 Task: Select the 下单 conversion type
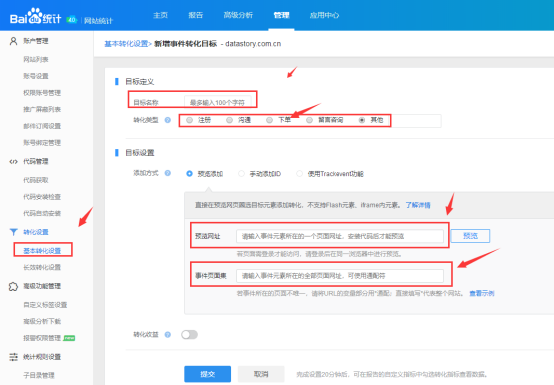(270, 120)
